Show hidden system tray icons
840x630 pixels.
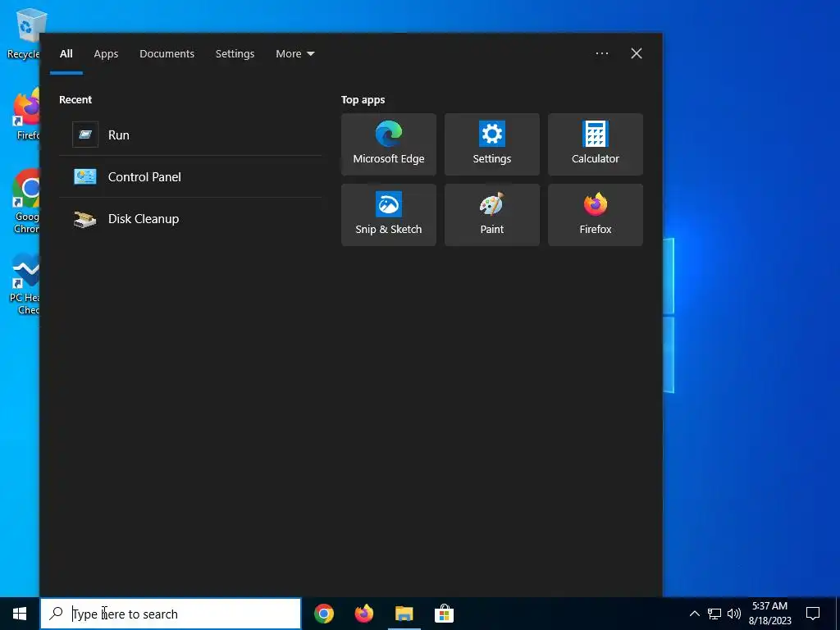(x=694, y=614)
